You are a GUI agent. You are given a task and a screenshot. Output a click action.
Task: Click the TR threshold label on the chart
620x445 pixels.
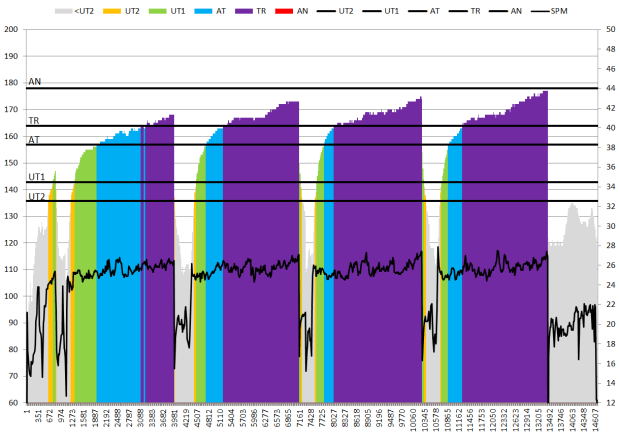coord(34,120)
